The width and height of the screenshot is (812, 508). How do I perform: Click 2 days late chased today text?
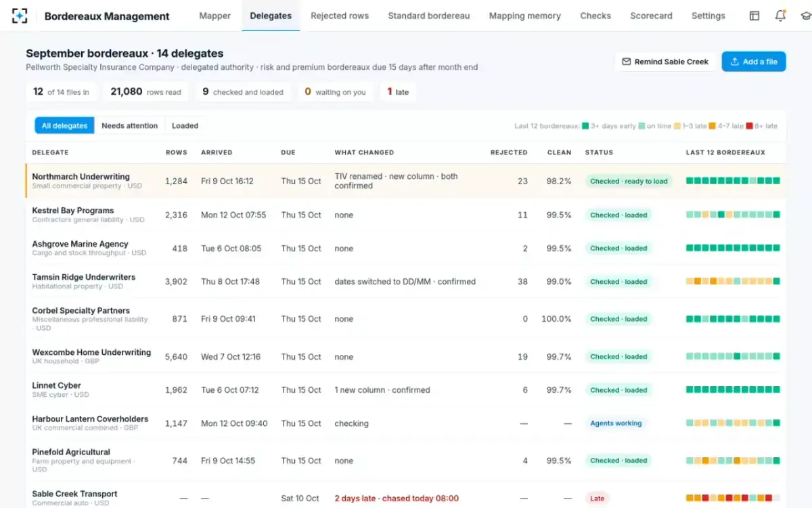point(397,499)
